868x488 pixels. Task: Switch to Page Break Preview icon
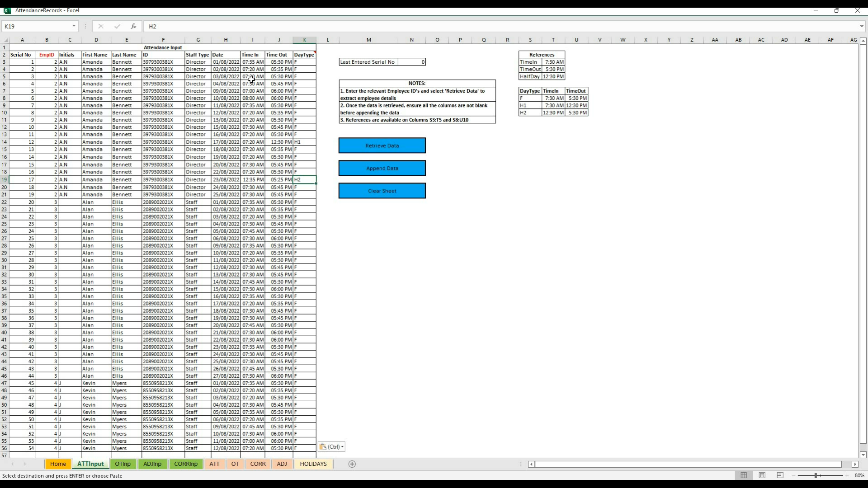coord(780,475)
